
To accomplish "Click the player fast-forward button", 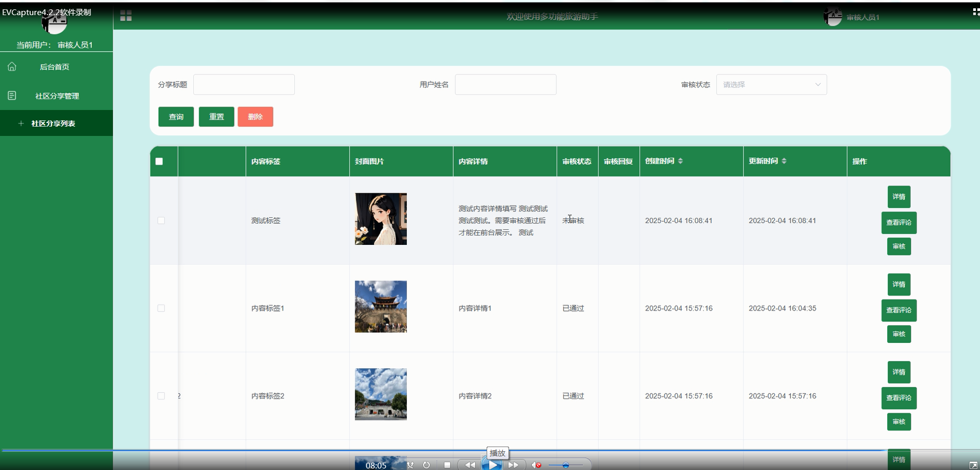I will (x=513, y=465).
